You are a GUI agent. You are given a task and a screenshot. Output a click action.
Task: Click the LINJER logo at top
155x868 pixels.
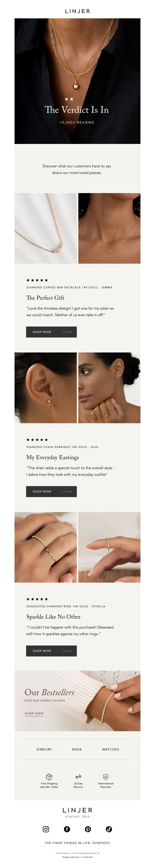coord(77,11)
